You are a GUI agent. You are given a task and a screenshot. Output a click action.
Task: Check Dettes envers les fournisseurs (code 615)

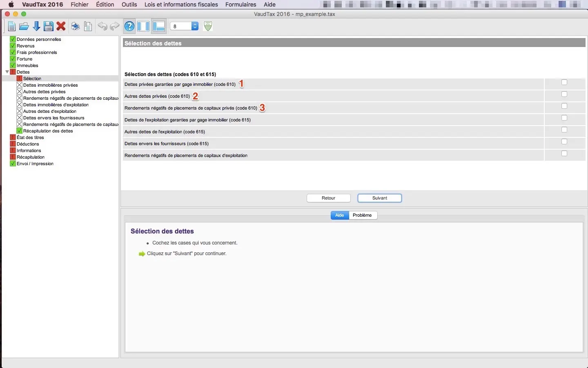(564, 141)
